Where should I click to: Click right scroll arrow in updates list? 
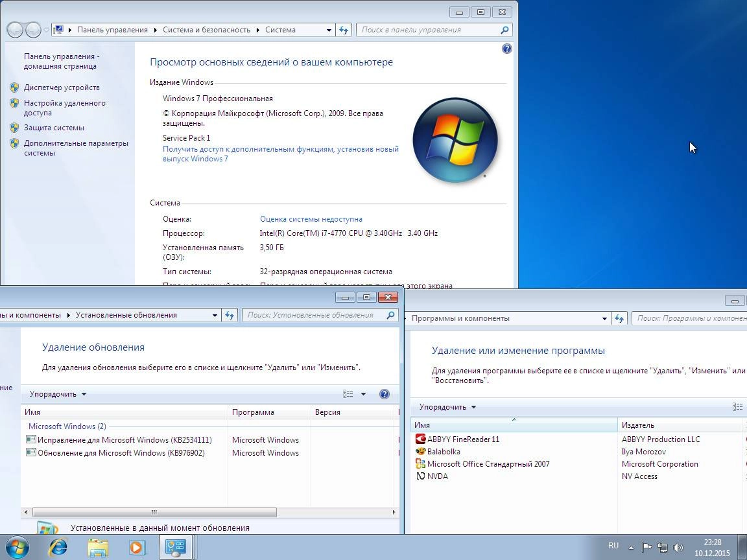[394, 513]
